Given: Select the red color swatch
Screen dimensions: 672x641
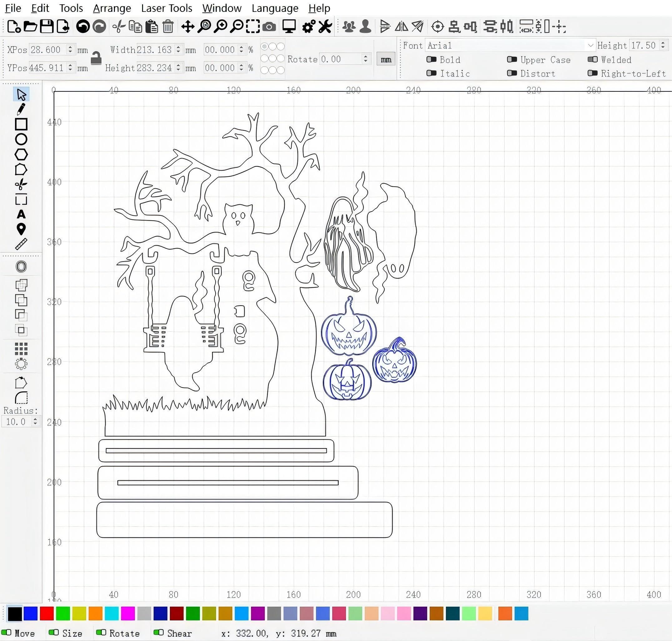Looking at the screenshot, I should pyautogui.click(x=47, y=613).
